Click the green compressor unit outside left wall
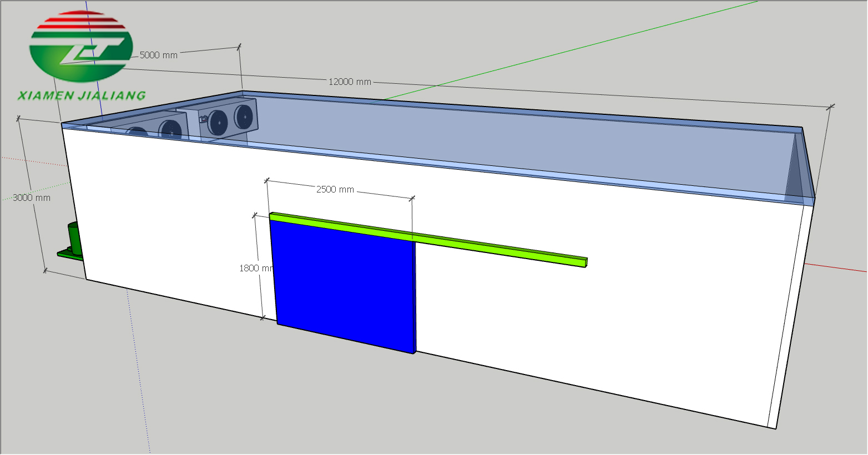The width and height of the screenshot is (868, 455). [x=74, y=236]
